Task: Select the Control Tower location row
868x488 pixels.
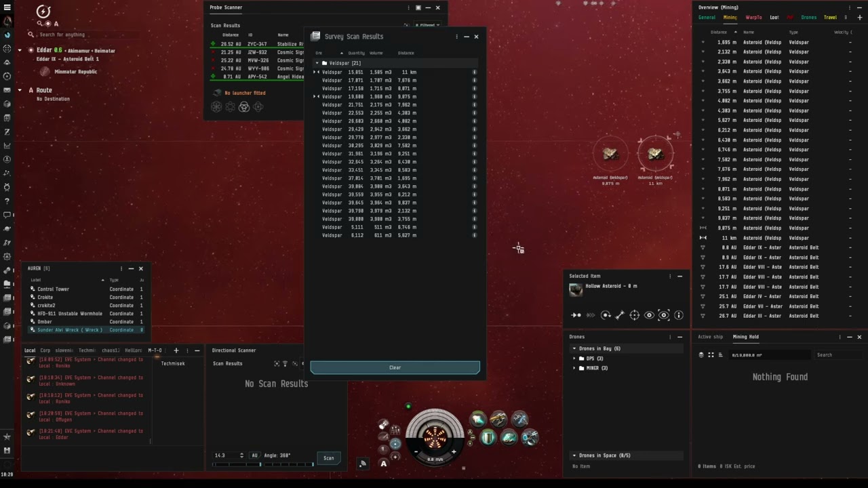Action: click(85, 289)
